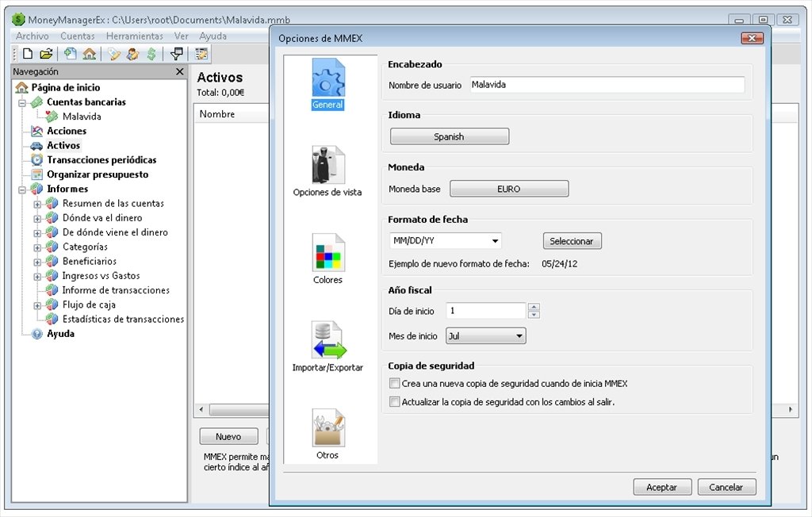Open Opciones de vista settings category

point(327,171)
